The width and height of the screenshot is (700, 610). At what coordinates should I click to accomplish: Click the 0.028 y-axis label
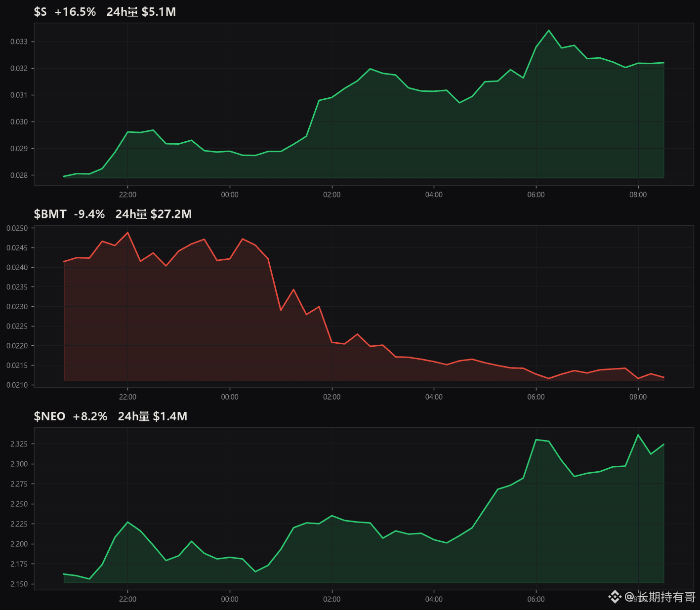tap(19, 175)
